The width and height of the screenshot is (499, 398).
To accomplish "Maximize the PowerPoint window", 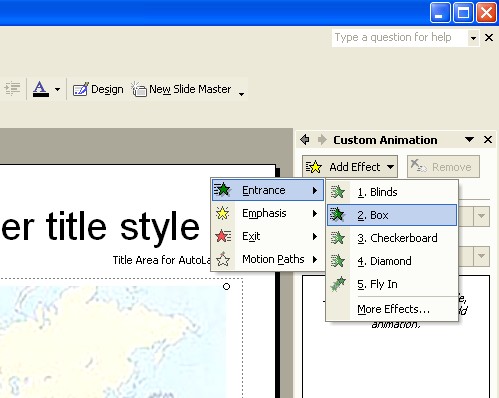I will 463,13.
